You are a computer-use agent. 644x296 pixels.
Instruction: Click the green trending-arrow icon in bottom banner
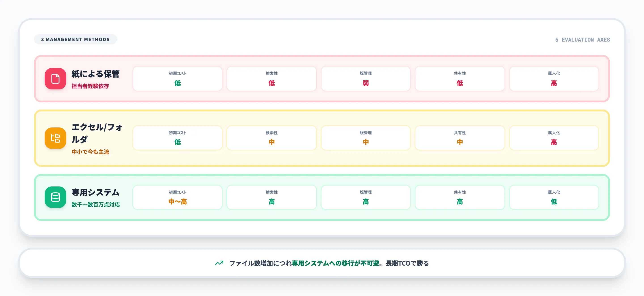[219, 263]
